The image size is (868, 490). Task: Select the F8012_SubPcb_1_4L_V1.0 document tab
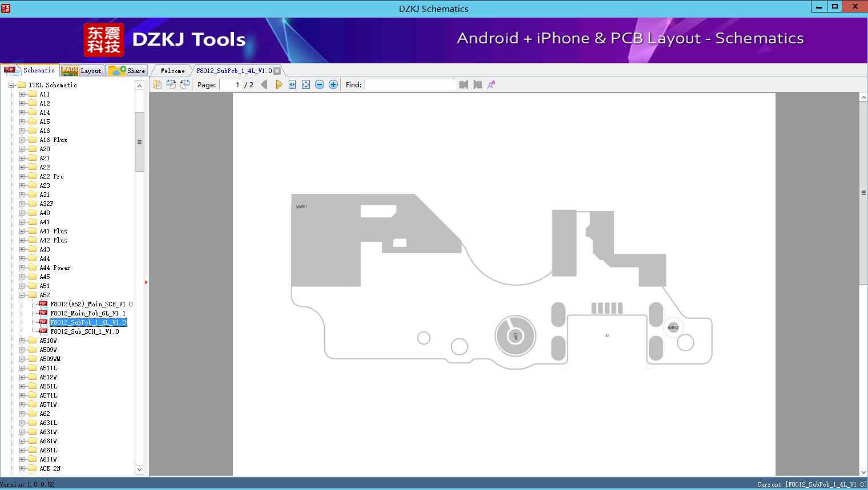234,71
